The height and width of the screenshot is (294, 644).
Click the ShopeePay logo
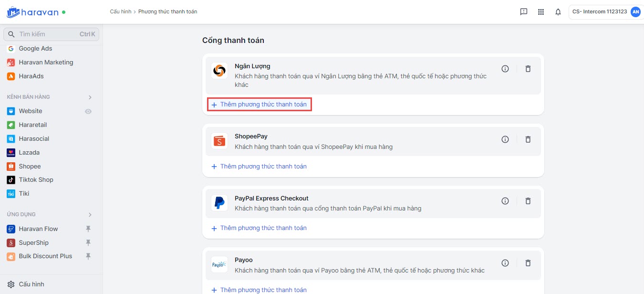coord(219,141)
